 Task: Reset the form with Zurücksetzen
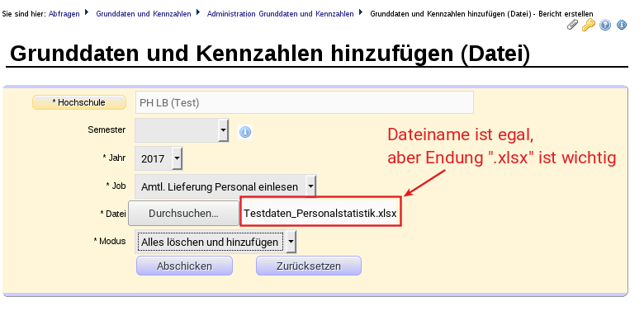pos(309,266)
